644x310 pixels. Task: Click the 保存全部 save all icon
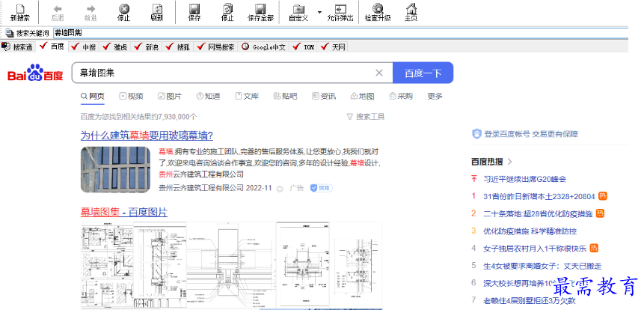260,13
